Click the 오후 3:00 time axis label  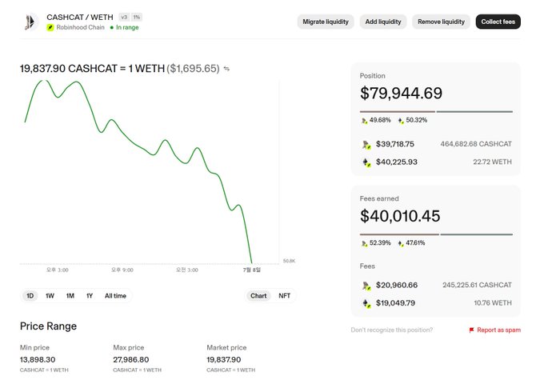click(58, 270)
